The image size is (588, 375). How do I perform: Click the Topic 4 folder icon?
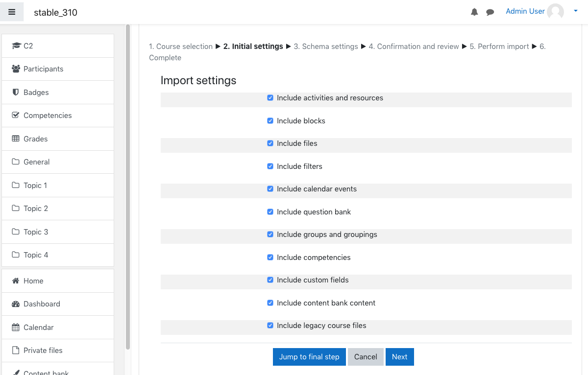[16, 255]
